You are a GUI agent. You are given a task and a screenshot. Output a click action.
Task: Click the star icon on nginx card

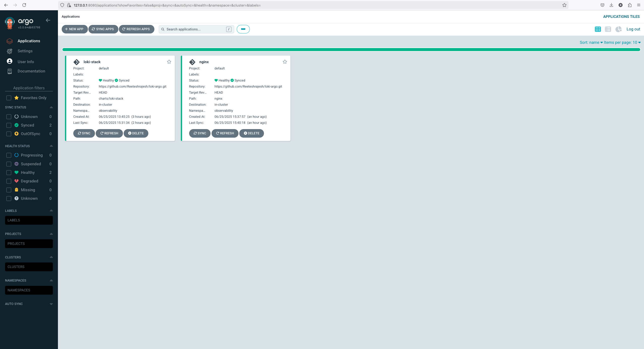tap(285, 62)
